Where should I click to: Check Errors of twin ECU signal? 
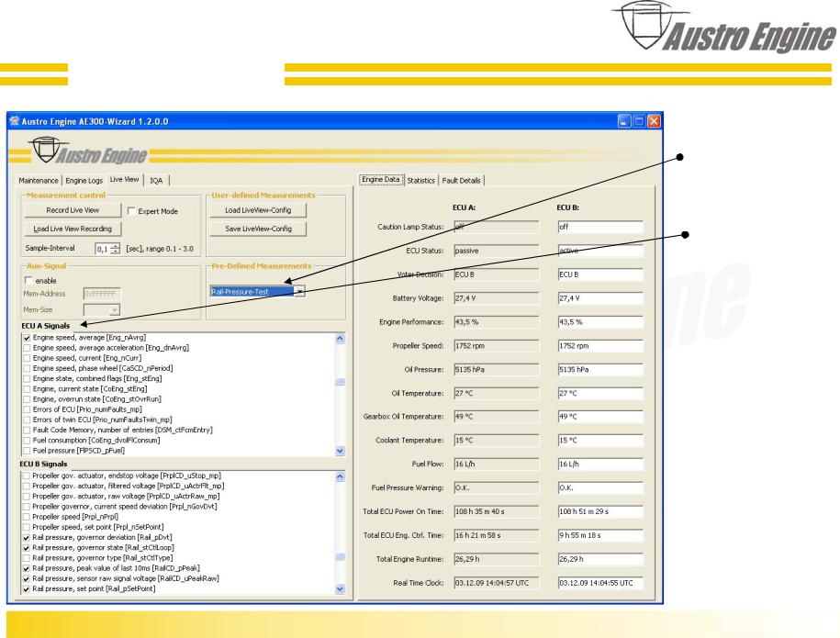tap(27, 420)
